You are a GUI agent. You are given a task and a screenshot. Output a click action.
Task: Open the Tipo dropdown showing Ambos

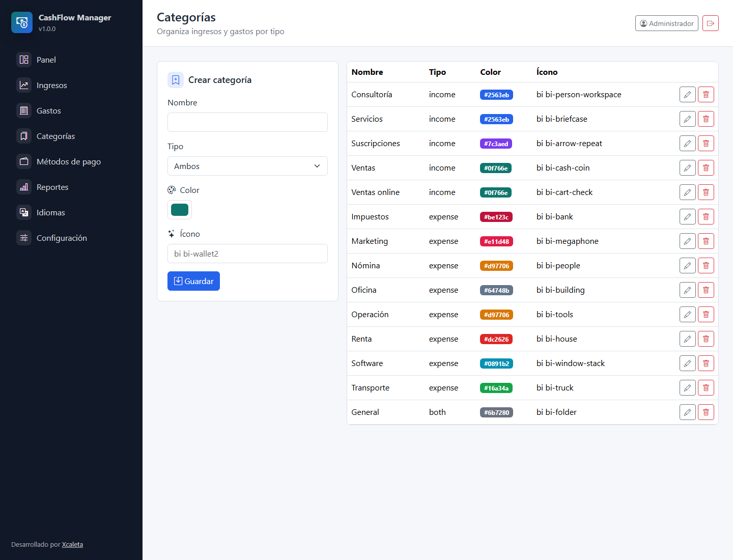(247, 166)
